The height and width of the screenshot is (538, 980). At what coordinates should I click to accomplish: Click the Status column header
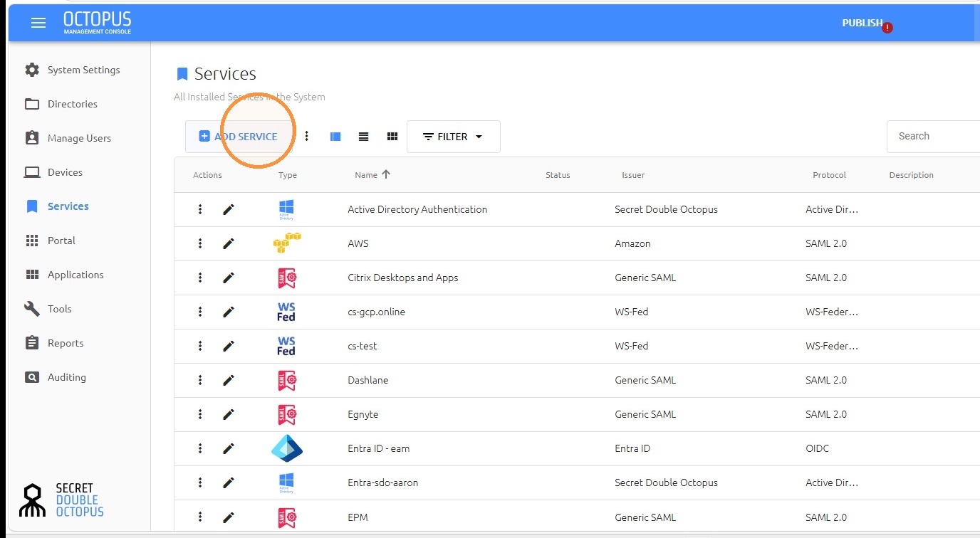tap(558, 175)
